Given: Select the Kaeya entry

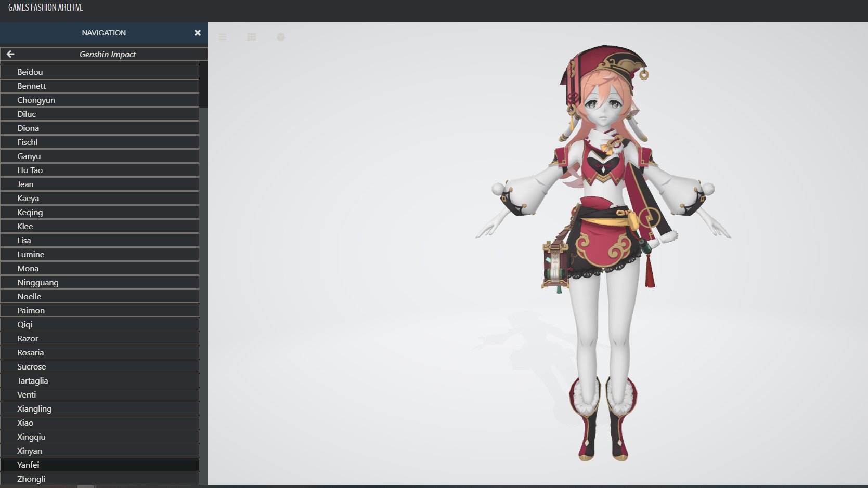Looking at the screenshot, I should tap(99, 198).
